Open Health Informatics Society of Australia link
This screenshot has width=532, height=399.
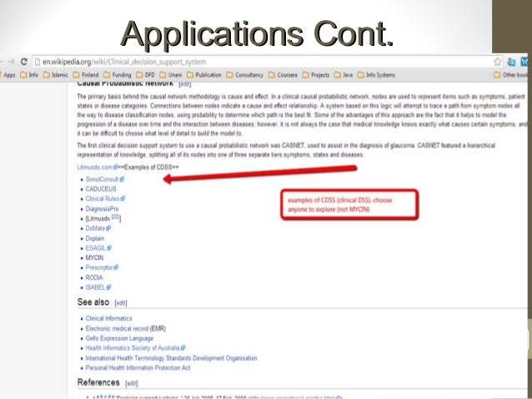coord(135,348)
